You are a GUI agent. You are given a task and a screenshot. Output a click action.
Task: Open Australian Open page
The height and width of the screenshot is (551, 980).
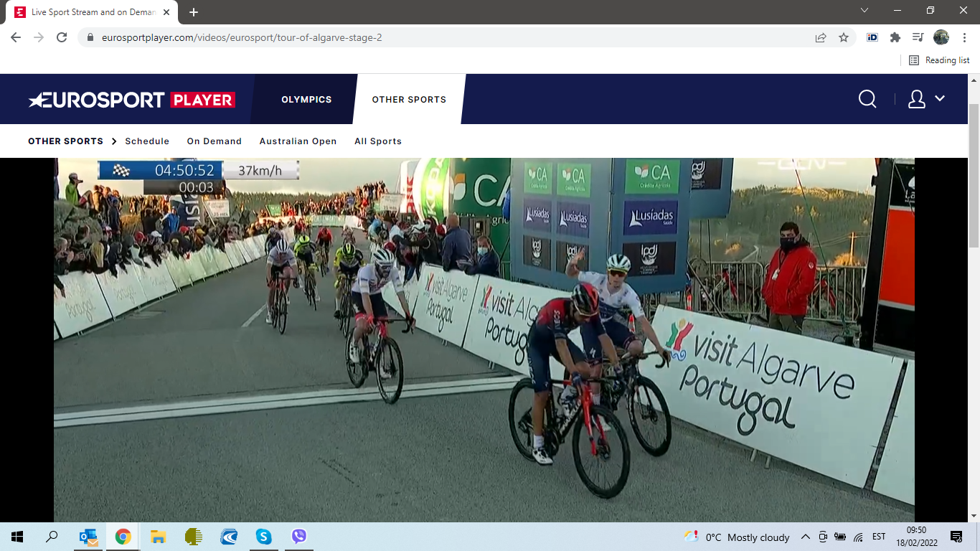click(x=298, y=141)
